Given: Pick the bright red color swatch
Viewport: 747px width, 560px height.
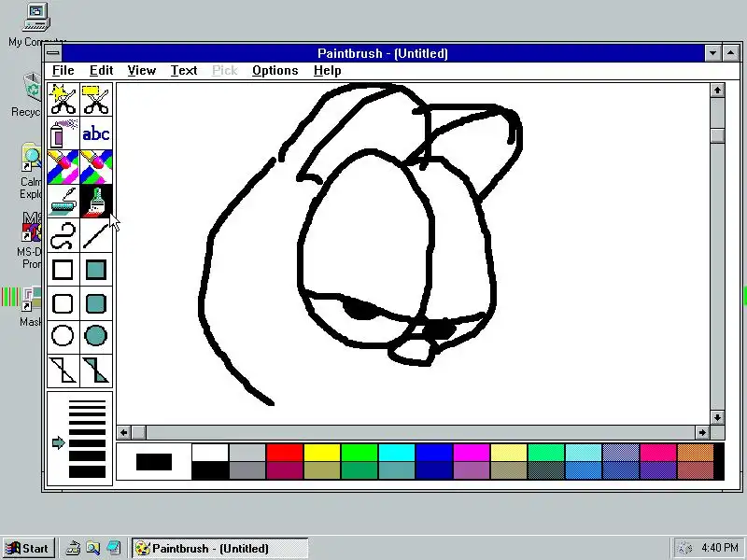Looking at the screenshot, I should tap(285, 453).
